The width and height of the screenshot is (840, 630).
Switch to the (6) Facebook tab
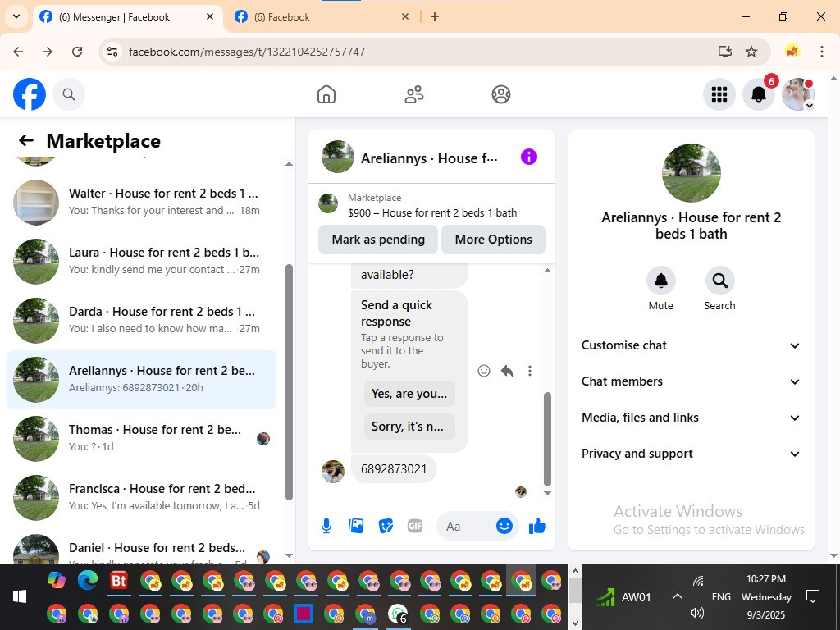point(322,17)
